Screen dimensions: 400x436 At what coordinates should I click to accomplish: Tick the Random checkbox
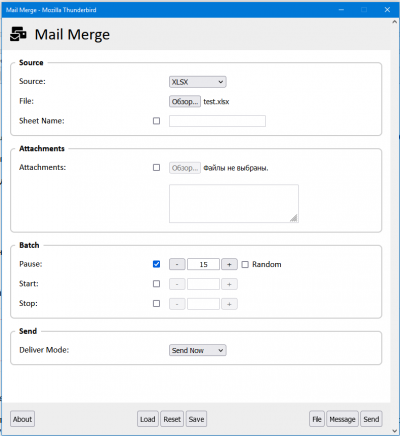[245, 264]
